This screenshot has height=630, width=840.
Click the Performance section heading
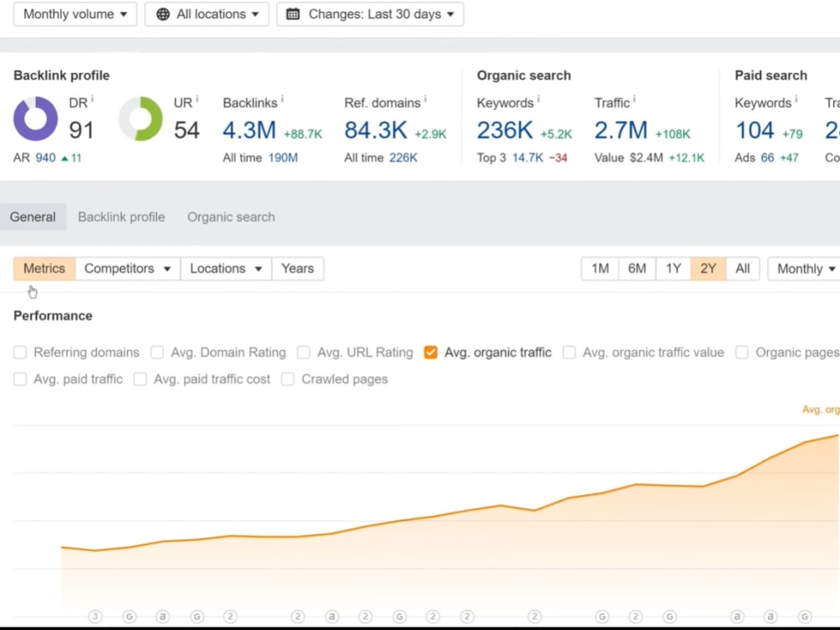(x=53, y=316)
